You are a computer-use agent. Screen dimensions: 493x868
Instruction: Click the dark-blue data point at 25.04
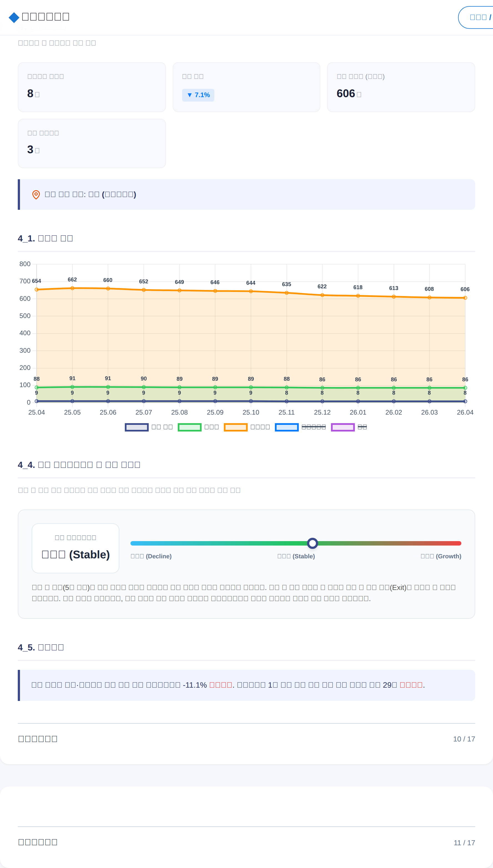click(x=37, y=401)
